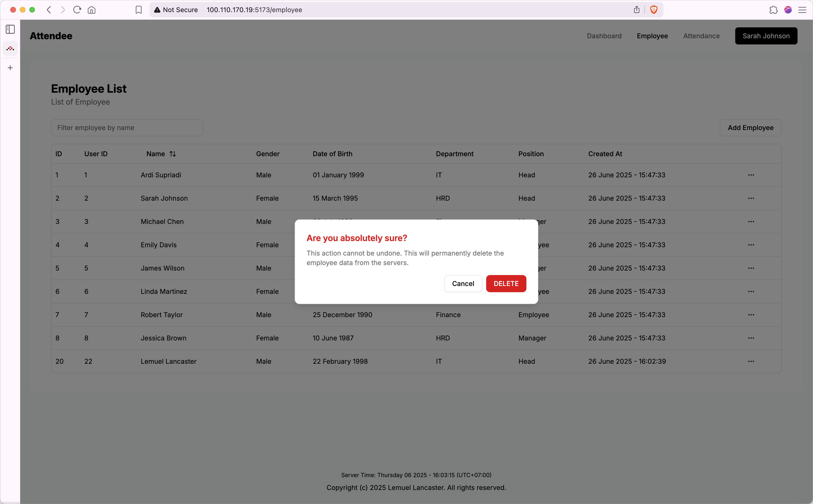Screen dimensions: 813x504
Task: Switch to the Attendance page
Action: [701, 36]
